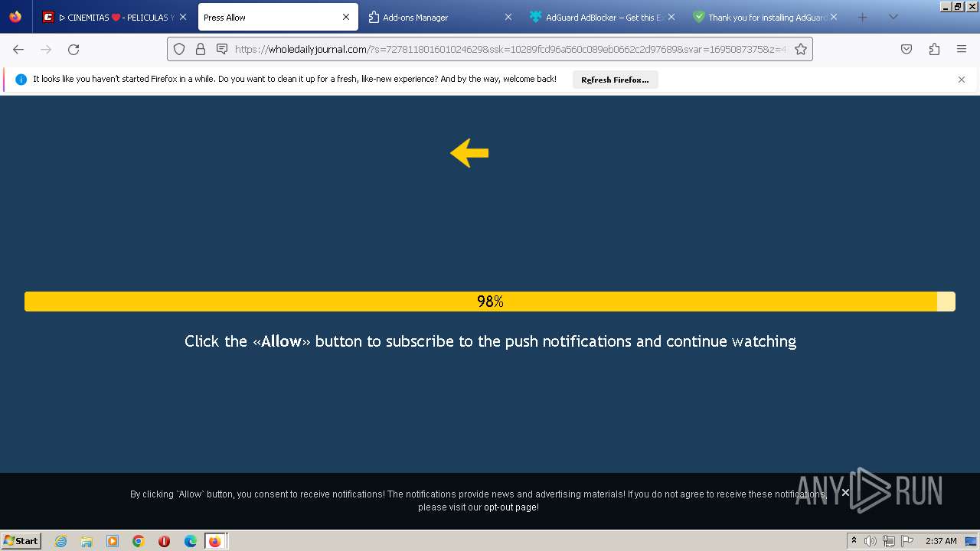This screenshot has height=551, width=980.
Task: Close the consent notice banner
Action: [845, 493]
